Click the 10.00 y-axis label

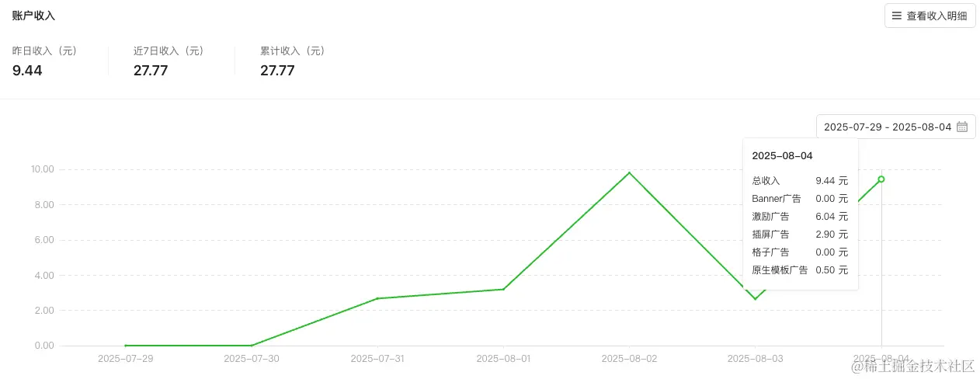pyautogui.click(x=42, y=169)
